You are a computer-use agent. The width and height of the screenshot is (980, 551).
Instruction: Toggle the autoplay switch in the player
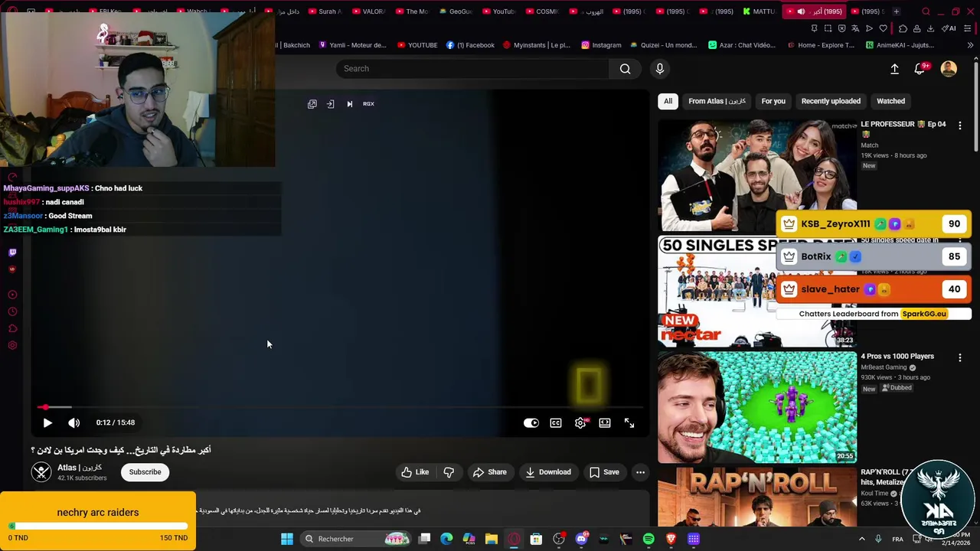[531, 422]
